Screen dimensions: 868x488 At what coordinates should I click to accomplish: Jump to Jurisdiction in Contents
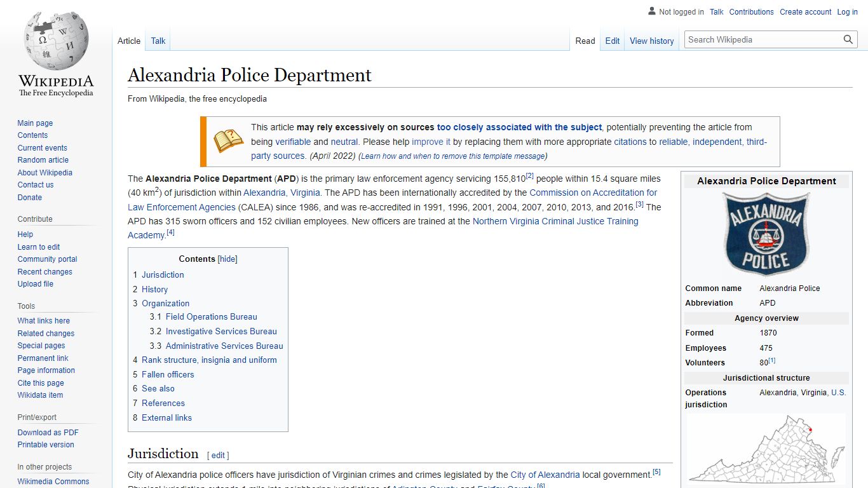pyautogui.click(x=163, y=274)
